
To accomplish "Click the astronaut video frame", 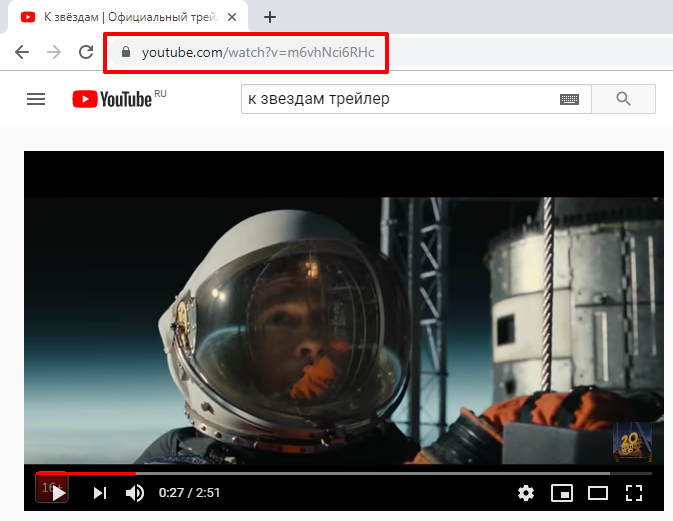I will [x=344, y=330].
